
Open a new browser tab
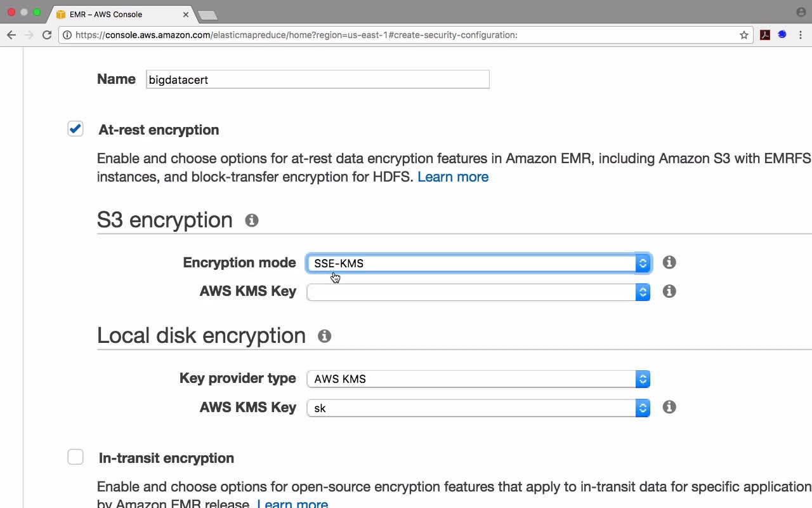[x=207, y=15]
